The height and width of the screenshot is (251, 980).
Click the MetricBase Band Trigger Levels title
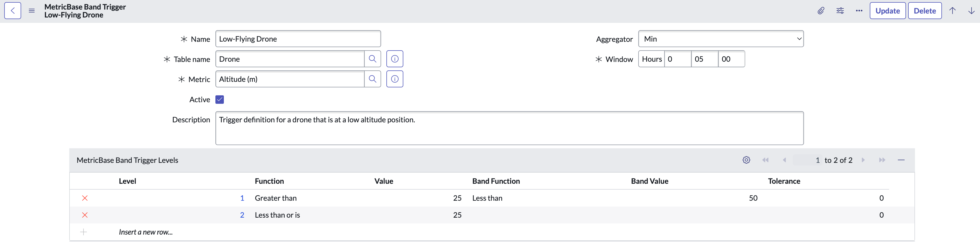pyautogui.click(x=127, y=160)
